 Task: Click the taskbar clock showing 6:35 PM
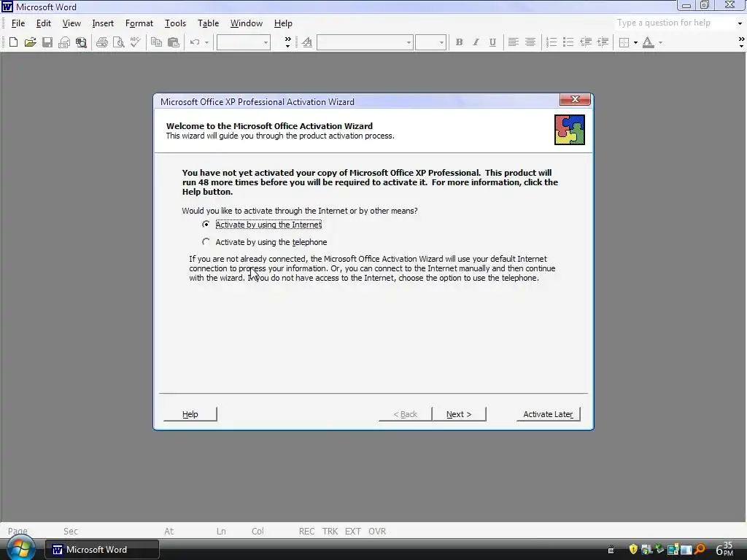725,549
